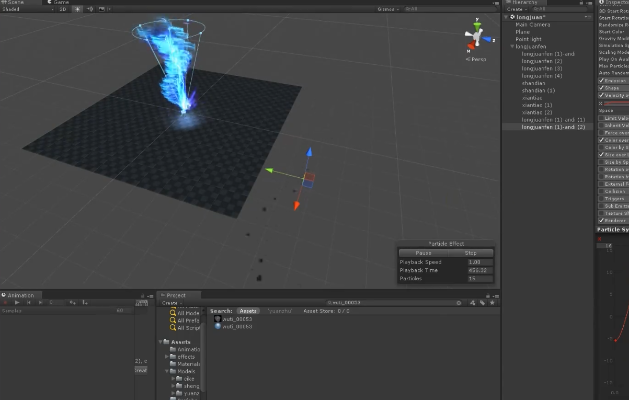This screenshot has width=629, height=400.
Task: Open the Gizmos dropdown in Scene view
Action: (388, 9)
